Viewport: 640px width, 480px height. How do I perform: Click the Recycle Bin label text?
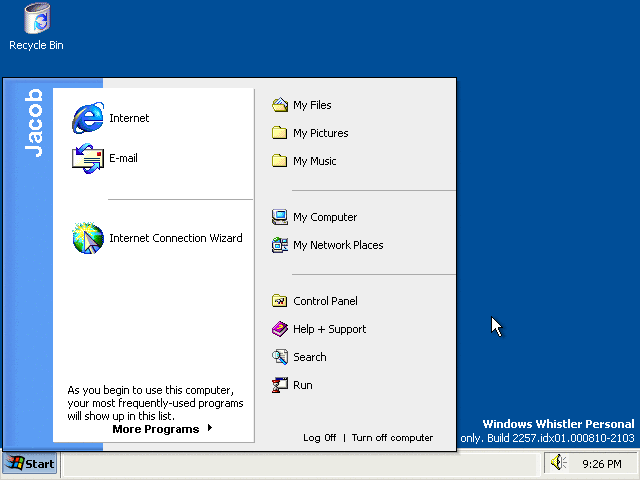point(36,45)
